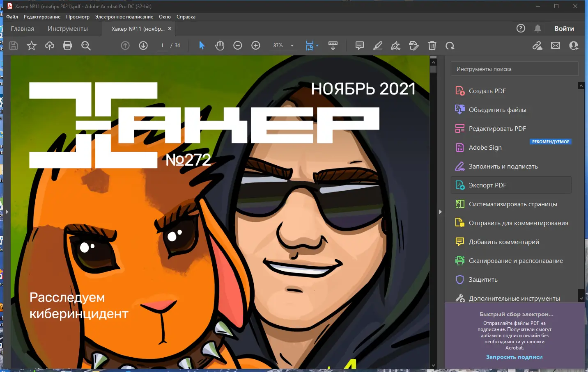
Task: Collapse the right tools pane
Action: (x=440, y=212)
